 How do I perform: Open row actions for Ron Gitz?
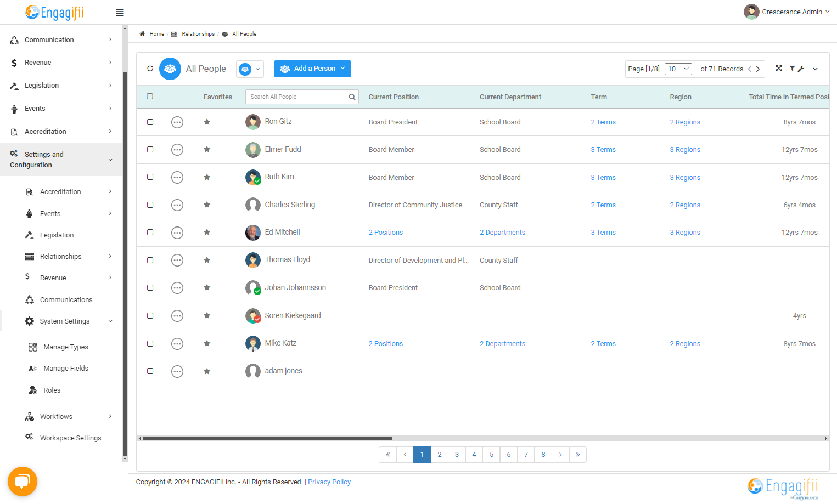(x=177, y=122)
